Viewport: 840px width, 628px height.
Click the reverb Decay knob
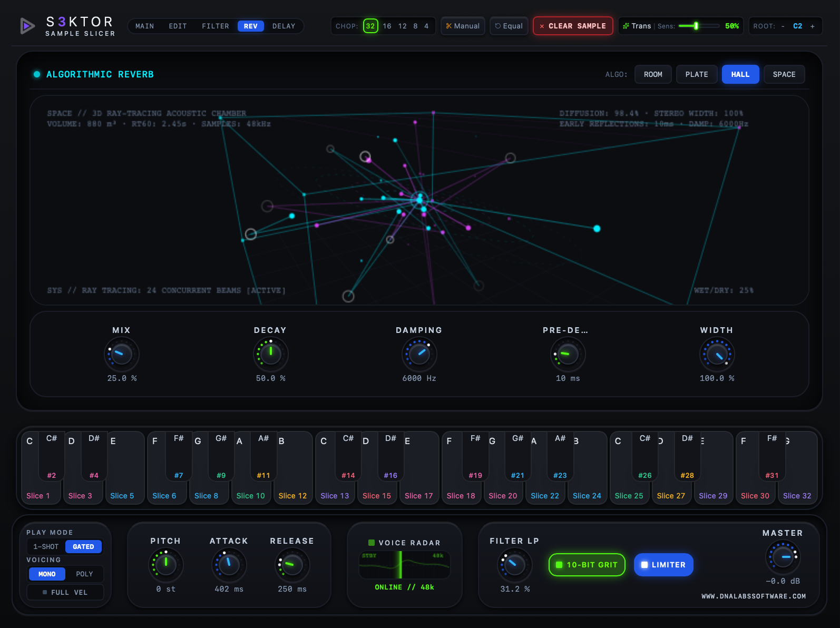click(271, 354)
